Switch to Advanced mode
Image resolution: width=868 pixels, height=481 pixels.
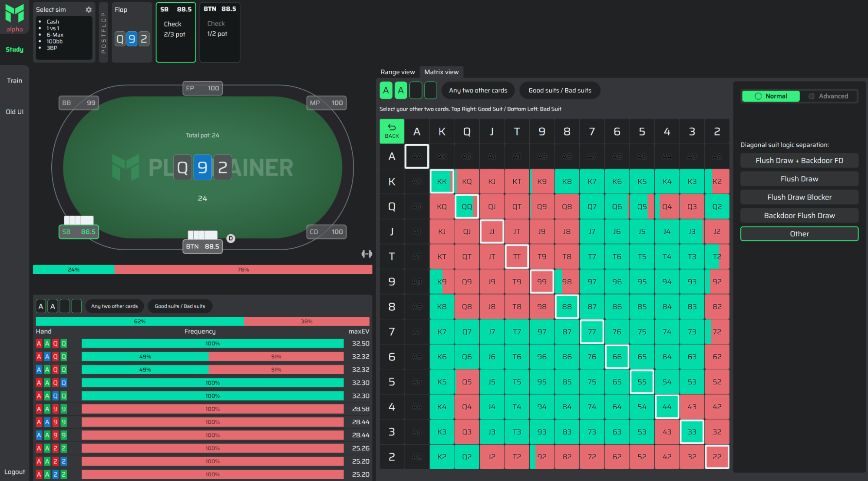click(828, 96)
